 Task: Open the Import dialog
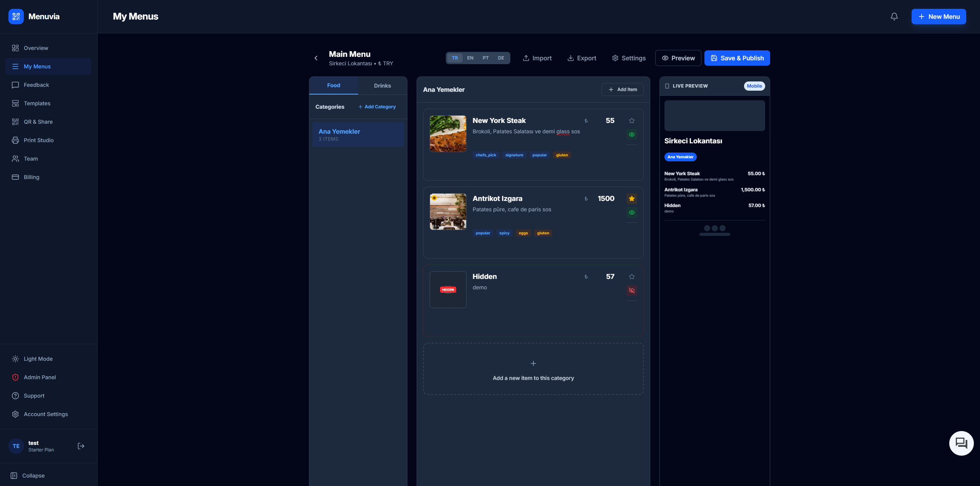[x=537, y=58]
